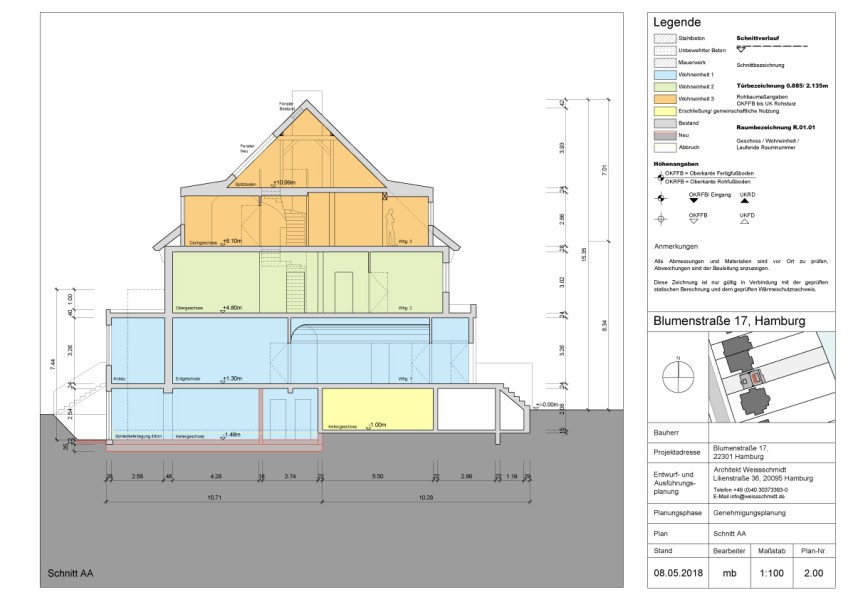The image size is (848, 600).
Task: Select the green Wohneinheit 2 legend swatch
Action: [665, 87]
